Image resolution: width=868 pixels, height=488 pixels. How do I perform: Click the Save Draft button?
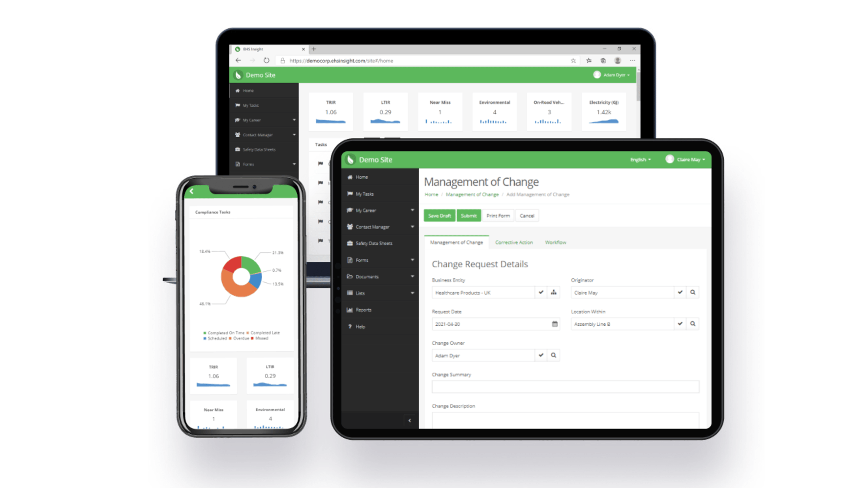coord(439,216)
